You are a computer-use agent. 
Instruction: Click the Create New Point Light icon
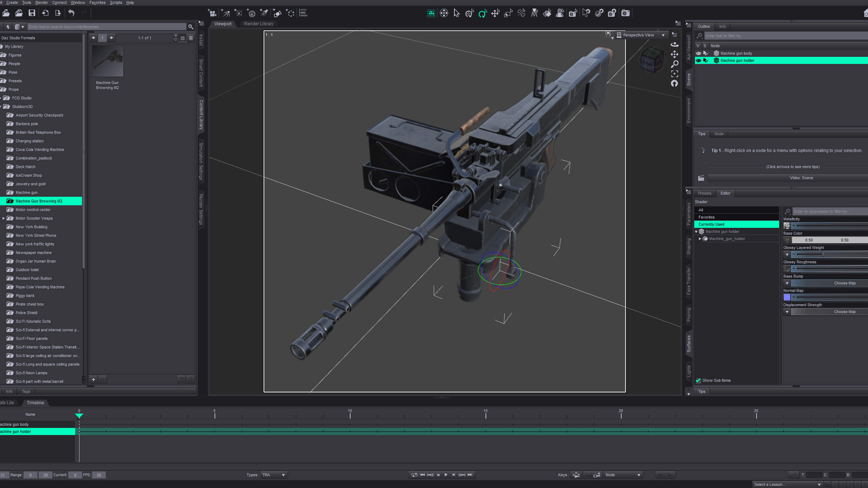pos(238,13)
